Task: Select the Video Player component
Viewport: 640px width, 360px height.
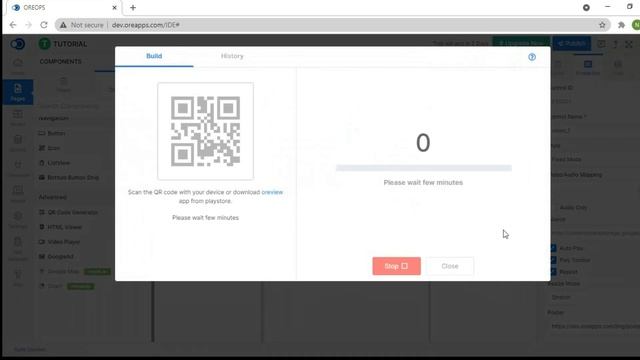Action: tap(60, 242)
